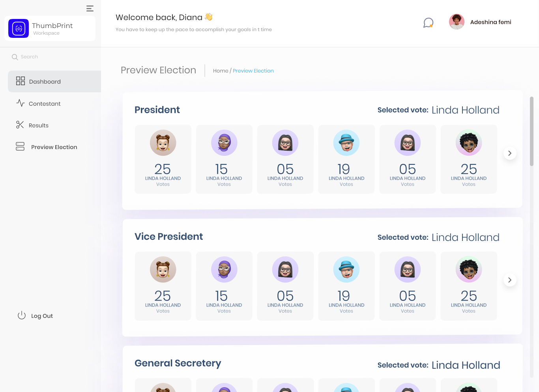Select President candidate with 19 votes
This screenshot has height=392, width=539.
point(346,159)
